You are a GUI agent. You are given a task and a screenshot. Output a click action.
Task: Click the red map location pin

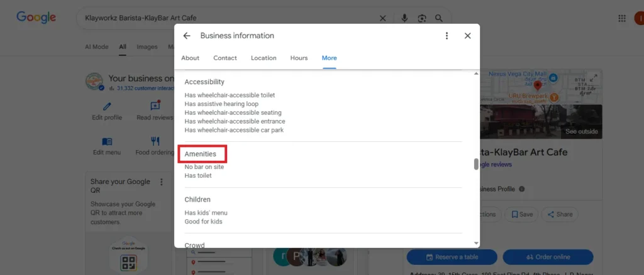coord(537,85)
